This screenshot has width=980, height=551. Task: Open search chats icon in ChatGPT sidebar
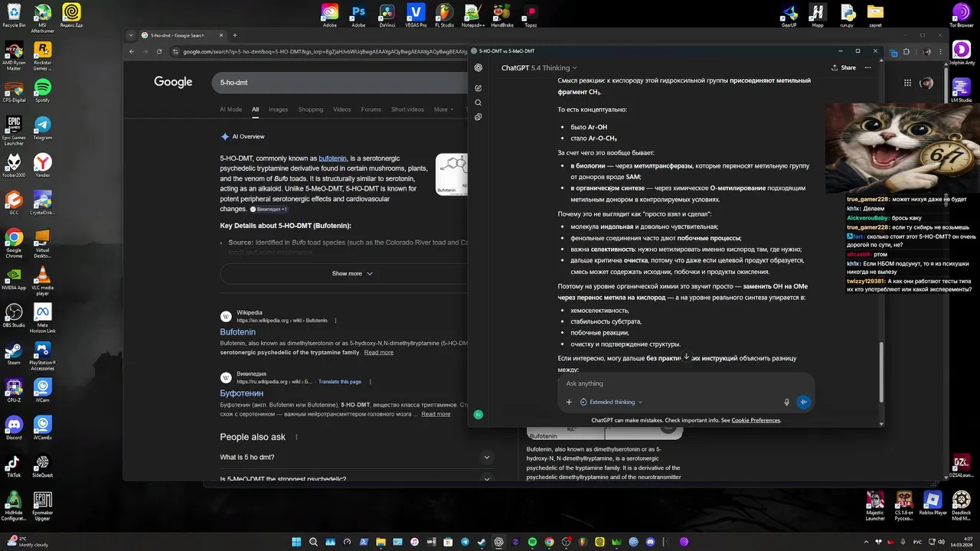(479, 103)
